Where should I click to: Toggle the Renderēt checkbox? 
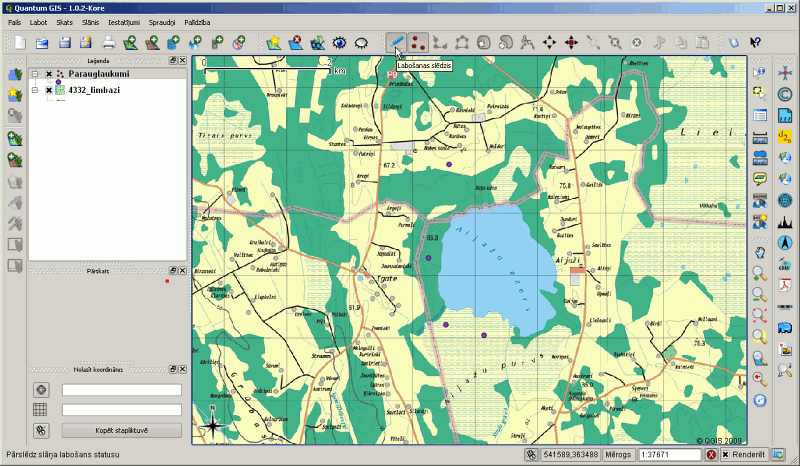[x=725, y=454]
